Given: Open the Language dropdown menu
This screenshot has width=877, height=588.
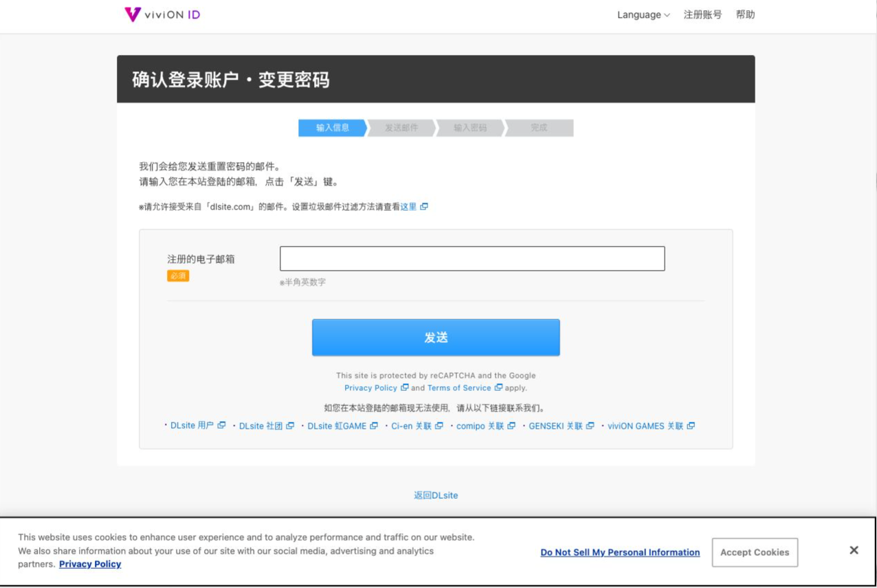Looking at the screenshot, I should 643,15.
